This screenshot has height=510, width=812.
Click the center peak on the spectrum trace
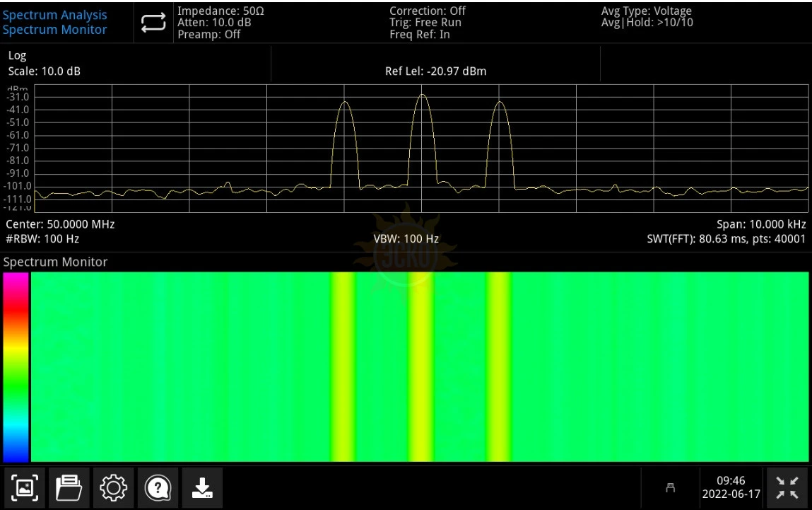422,95
